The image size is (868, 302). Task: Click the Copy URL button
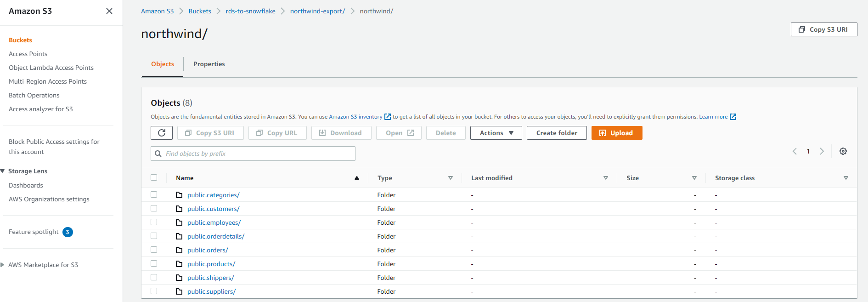pos(277,133)
